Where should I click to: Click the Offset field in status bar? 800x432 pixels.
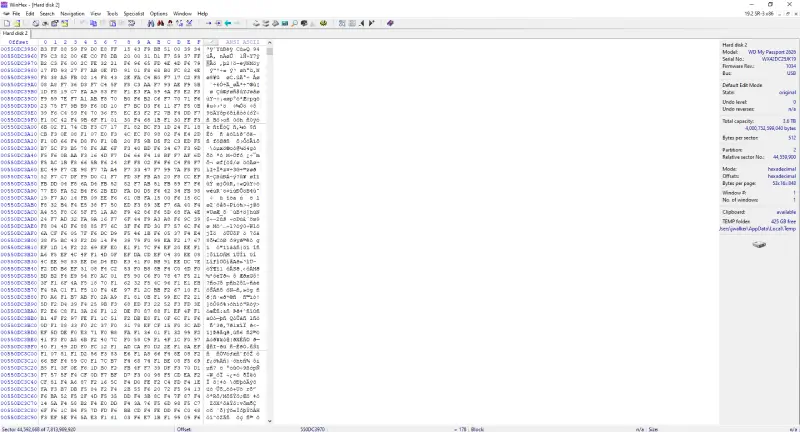pyautogui.click(x=184, y=427)
